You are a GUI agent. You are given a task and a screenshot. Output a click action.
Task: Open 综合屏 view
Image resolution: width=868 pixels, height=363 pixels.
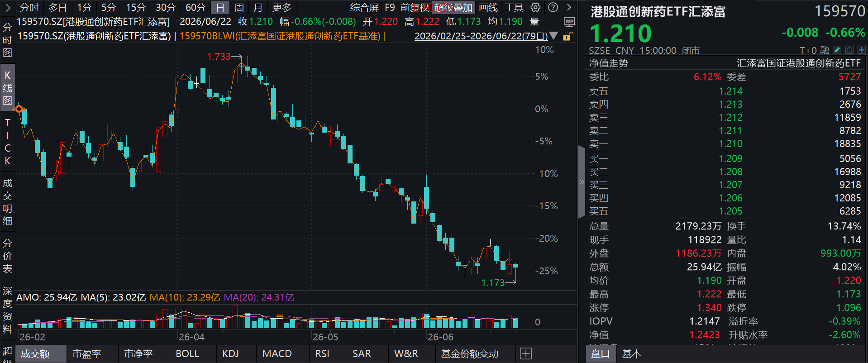pyautogui.click(x=364, y=7)
